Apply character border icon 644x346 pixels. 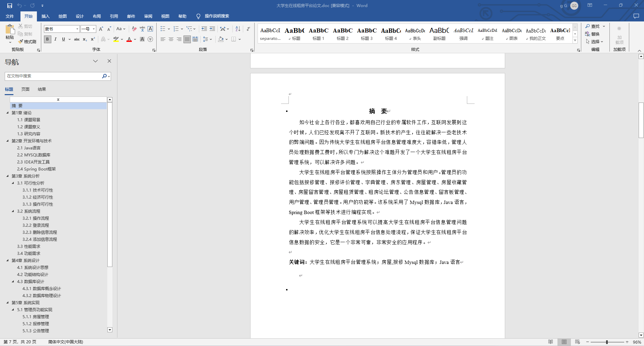click(150, 29)
